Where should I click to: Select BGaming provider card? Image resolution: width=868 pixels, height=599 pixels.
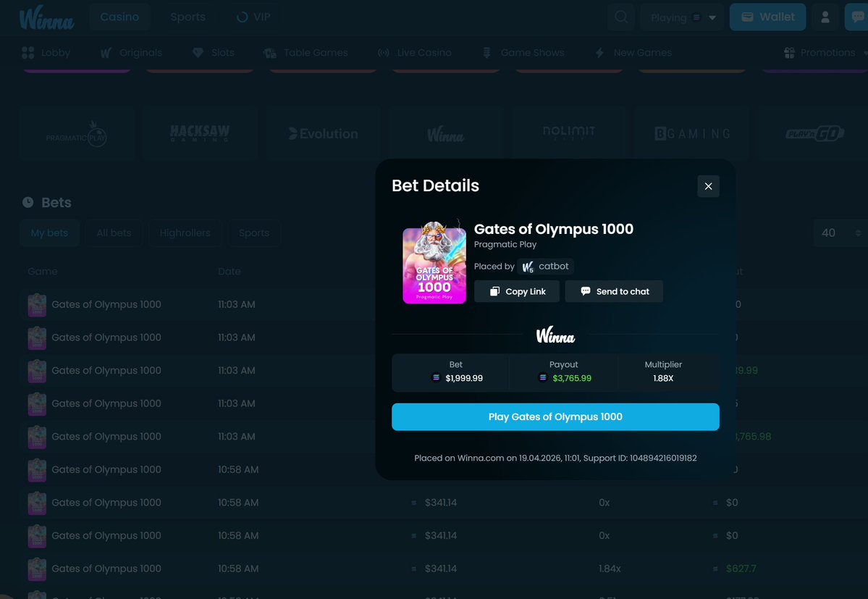(x=693, y=133)
